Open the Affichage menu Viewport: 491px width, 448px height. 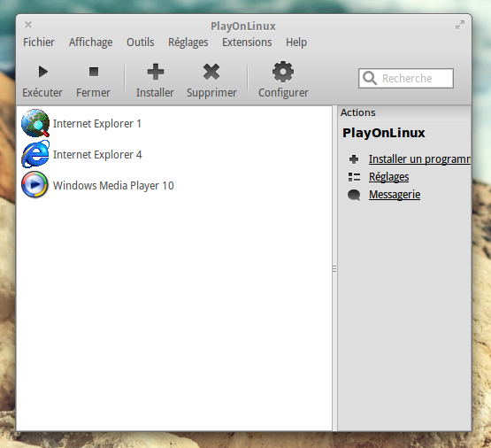tap(91, 42)
